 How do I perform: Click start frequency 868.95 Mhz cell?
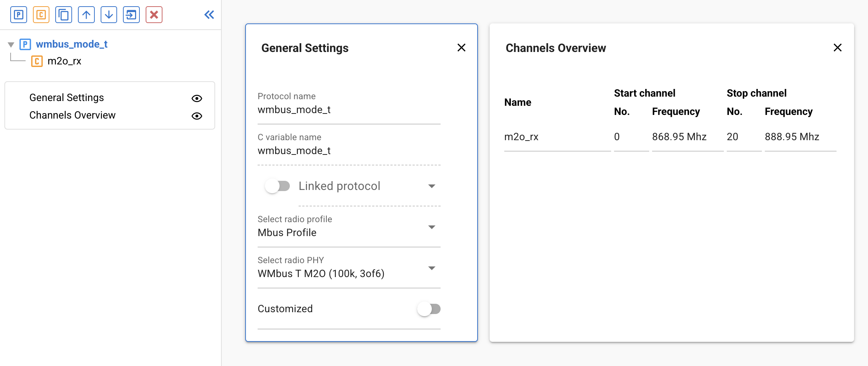[x=679, y=137]
